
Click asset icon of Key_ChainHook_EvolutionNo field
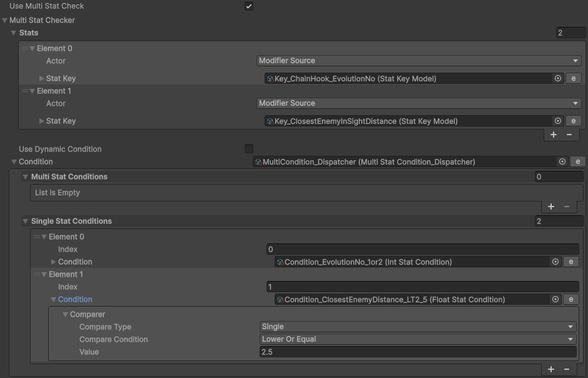point(270,79)
